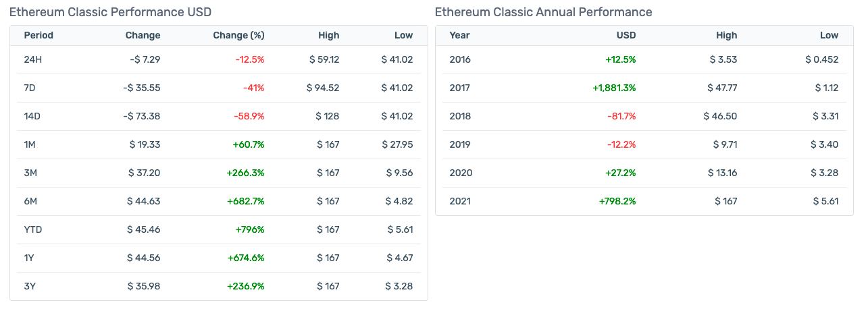The image size is (868, 309).
Task: Click the Period column header
Action: pyautogui.click(x=39, y=35)
